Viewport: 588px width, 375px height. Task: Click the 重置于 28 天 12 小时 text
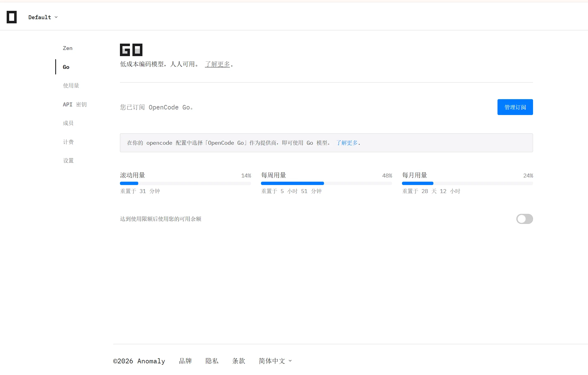click(431, 191)
